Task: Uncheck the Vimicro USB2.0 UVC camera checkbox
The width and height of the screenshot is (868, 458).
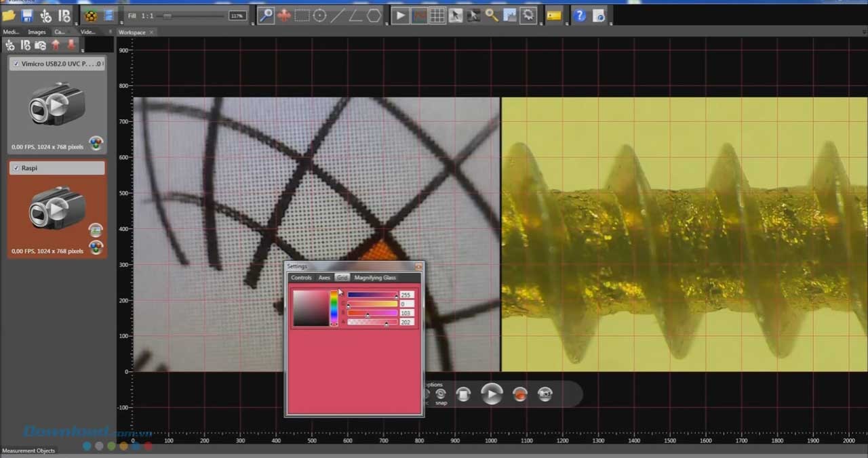Action: pos(16,64)
